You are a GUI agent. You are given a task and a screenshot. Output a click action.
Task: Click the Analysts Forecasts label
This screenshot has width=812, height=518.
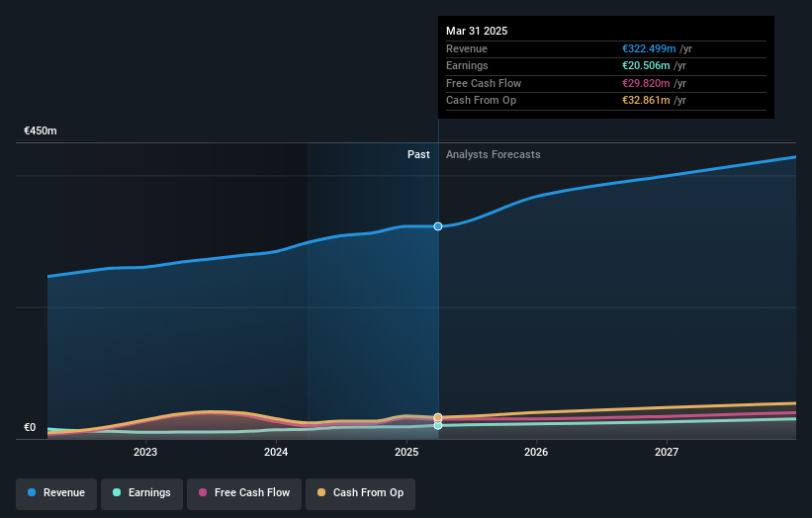pos(493,154)
